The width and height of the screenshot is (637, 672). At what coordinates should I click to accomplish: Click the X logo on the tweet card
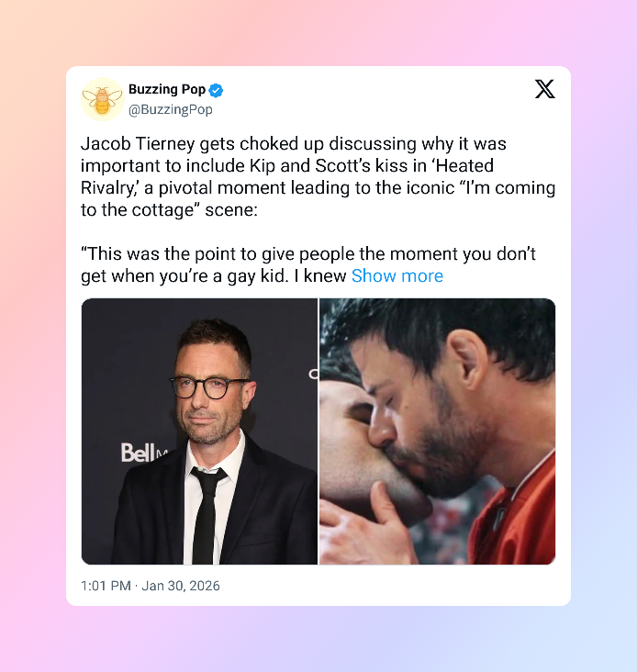pyautogui.click(x=545, y=89)
